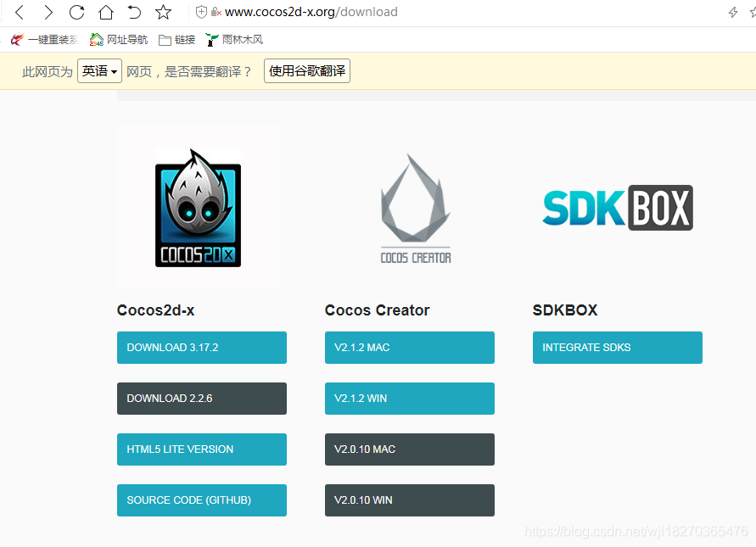
Task: Click the SDKBOX logo image
Action: click(618, 208)
